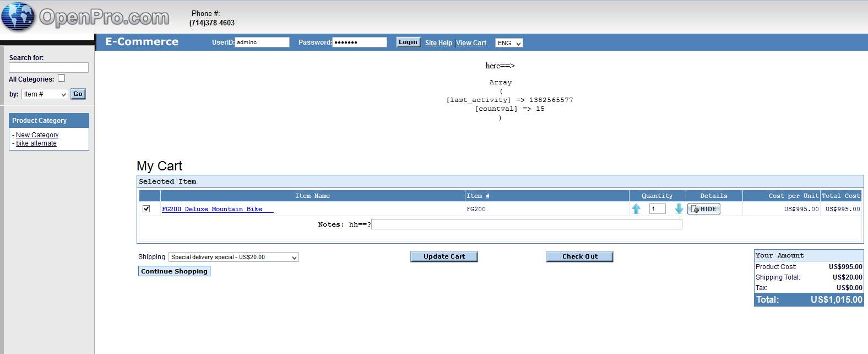Increase quantity with the up arrow
The image size is (868, 354).
(x=636, y=209)
